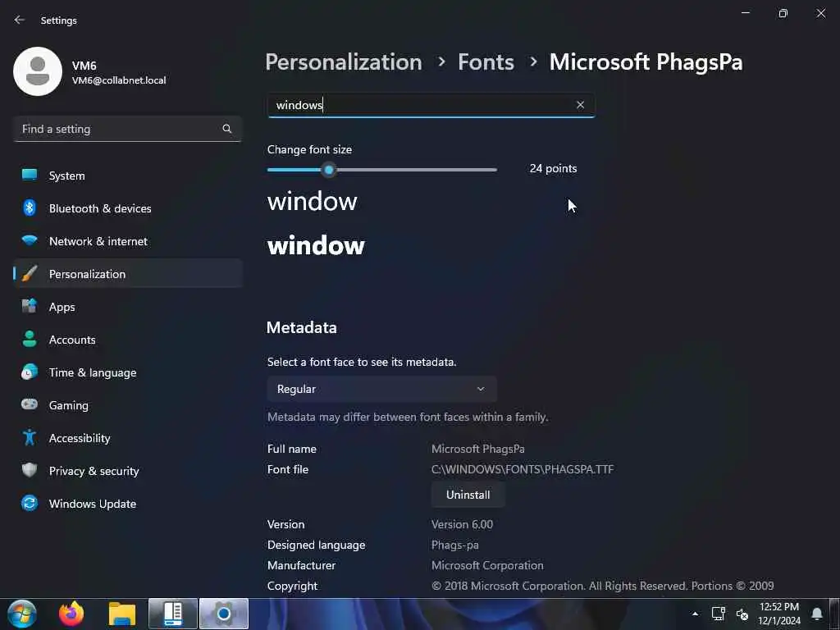
Task: Click the Windows Update refresh icon
Action: [x=30, y=503]
